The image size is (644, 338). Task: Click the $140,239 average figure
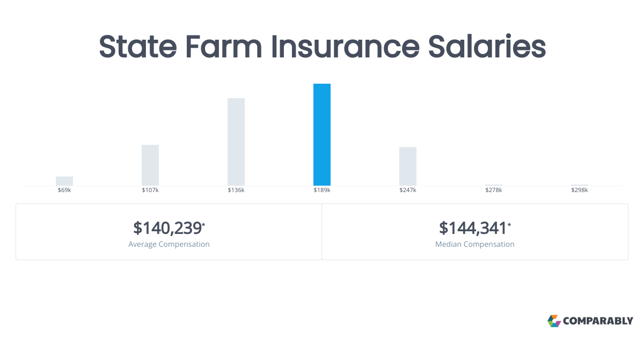(x=167, y=228)
